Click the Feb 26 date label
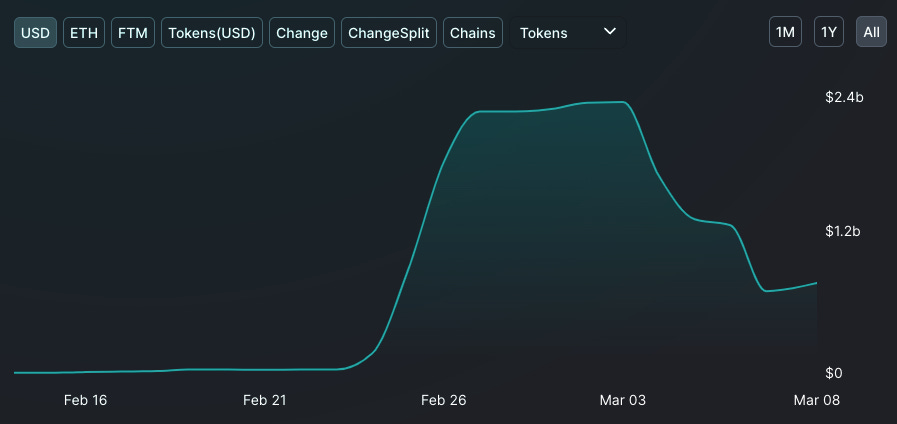The image size is (897, 424). (443, 400)
